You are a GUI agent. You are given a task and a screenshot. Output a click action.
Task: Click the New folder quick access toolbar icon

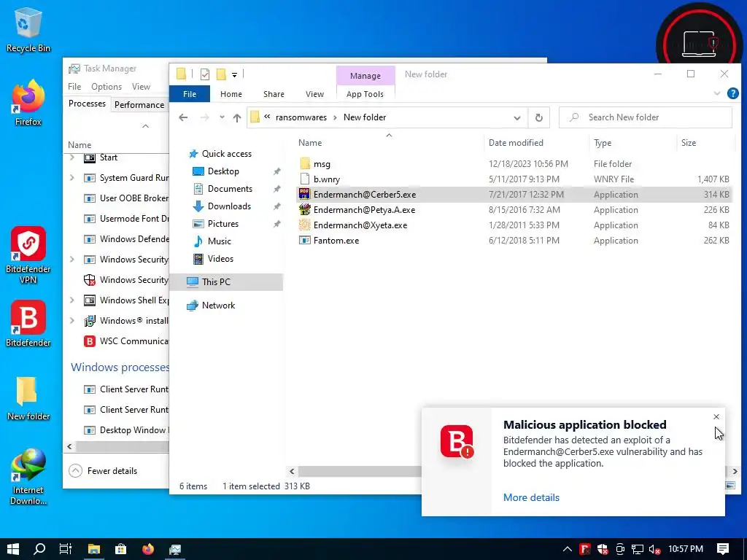(221, 74)
